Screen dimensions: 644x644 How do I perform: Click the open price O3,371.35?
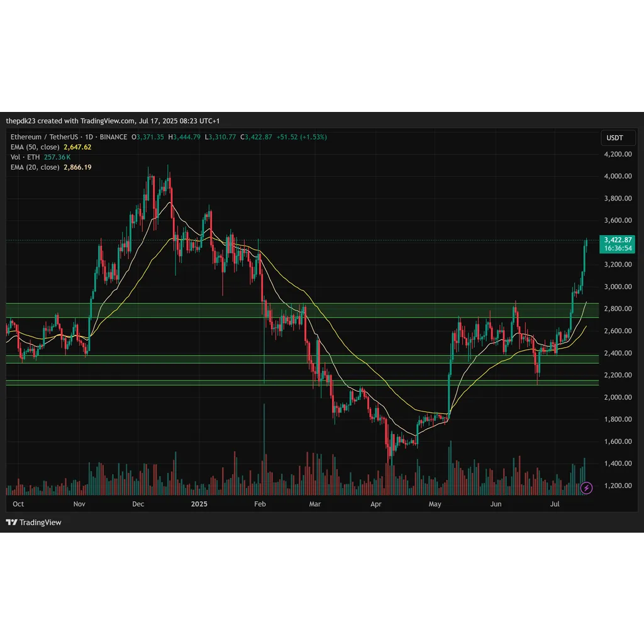point(147,137)
